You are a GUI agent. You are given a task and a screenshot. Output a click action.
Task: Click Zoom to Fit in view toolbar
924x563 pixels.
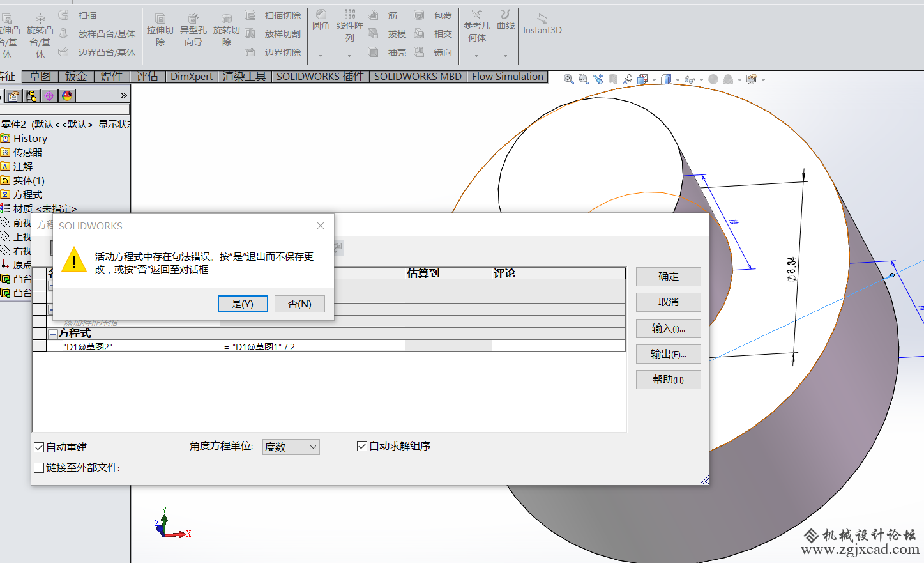[568, 79]
